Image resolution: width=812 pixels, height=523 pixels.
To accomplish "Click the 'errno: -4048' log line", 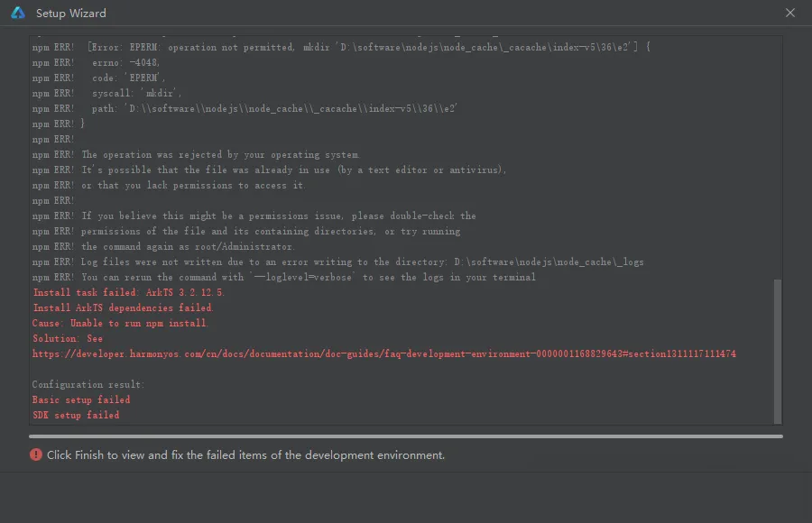I will pyautogui.click(x=97, y=62).
